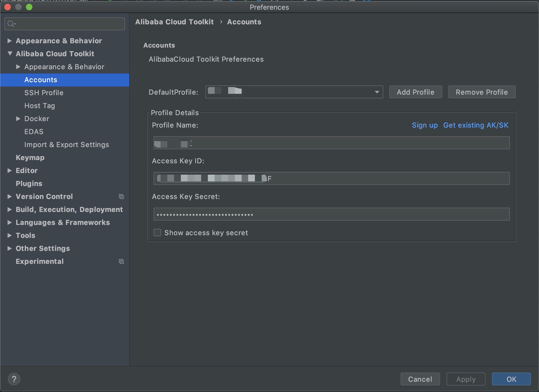
Task: Expand Version Control section
Action: 9,196
